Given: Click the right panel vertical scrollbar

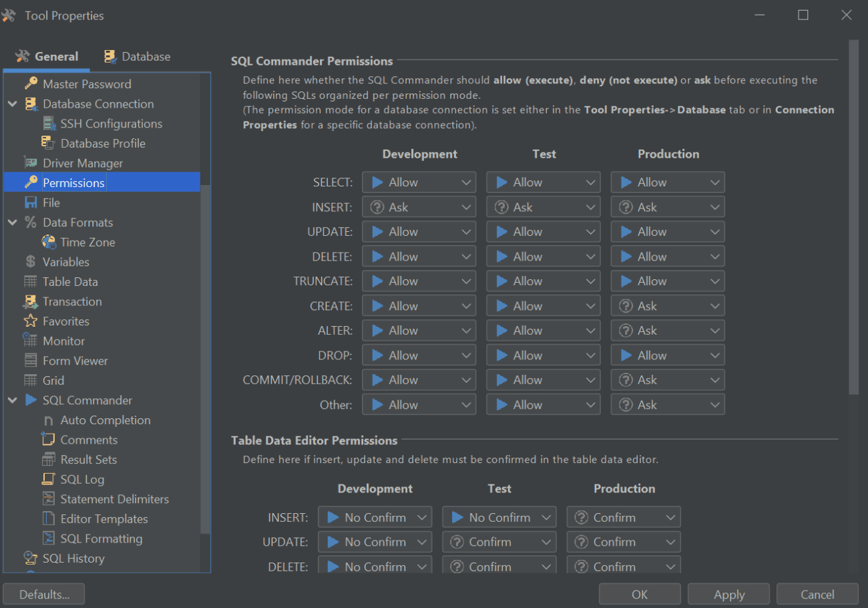Looking at the screenshot, I should (x=853, y=220).
